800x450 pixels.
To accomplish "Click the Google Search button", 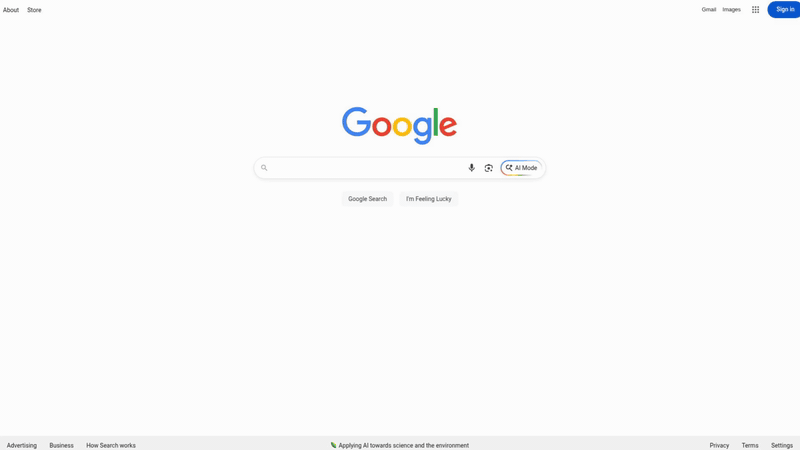I will pos(367,199).
